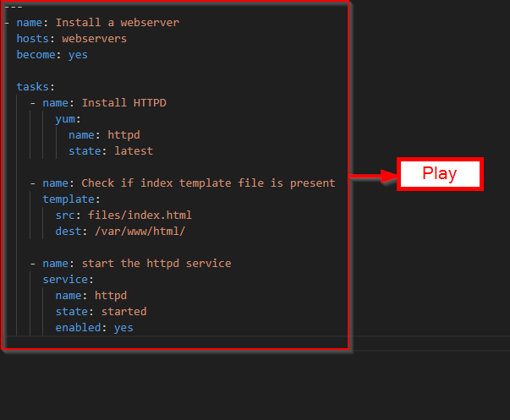The height and width of the screenshot is (420, 510).
Task: Click the src path 'files/index.html'
Action: pyautogui.click(x=140, y=215)
